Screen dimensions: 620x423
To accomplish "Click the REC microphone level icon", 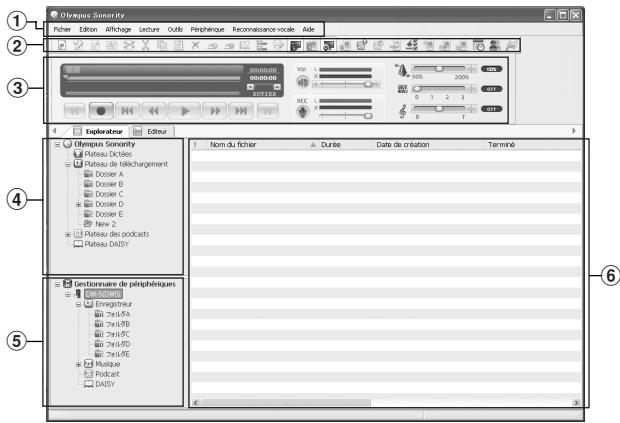I will (303, 110).
